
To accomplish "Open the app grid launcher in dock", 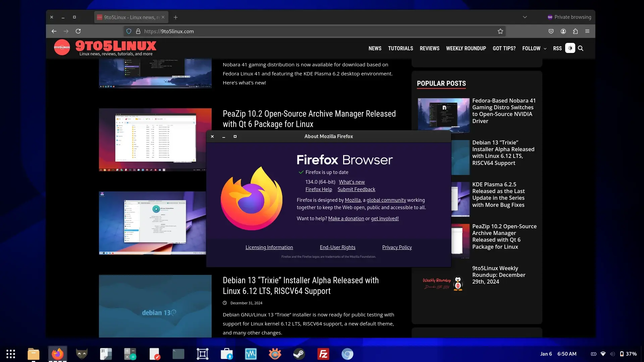I will (11, 354).
